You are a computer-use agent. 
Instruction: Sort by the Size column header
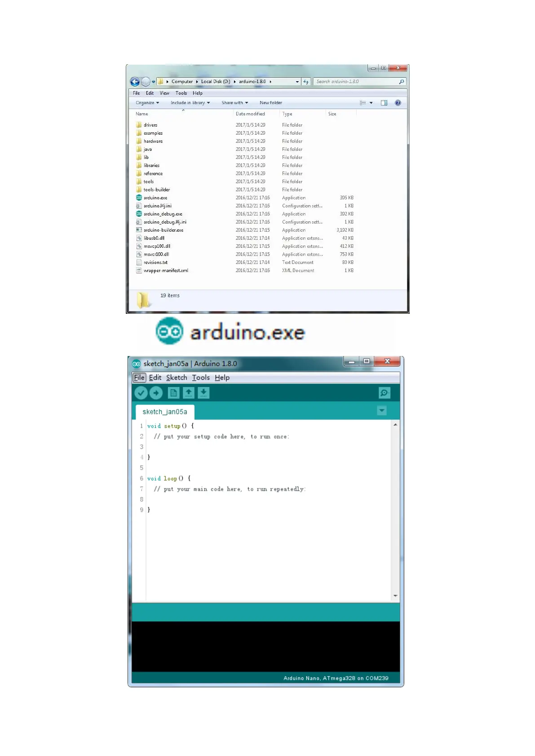pyautogui.click(x=332, y=114)
